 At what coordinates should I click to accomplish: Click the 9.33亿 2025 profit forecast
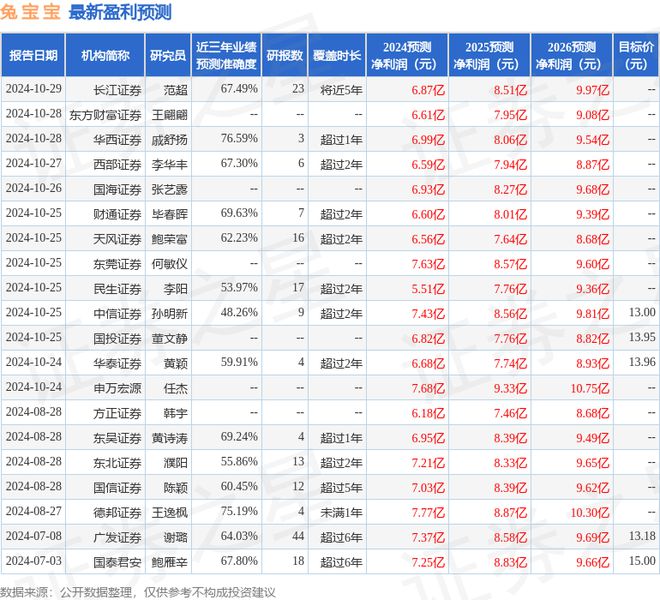coord(510,388)
